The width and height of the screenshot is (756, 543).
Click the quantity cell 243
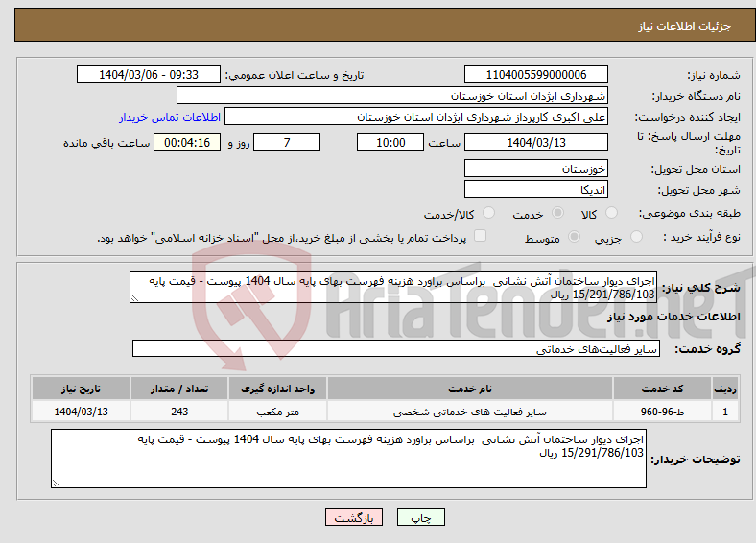[179, 412]
